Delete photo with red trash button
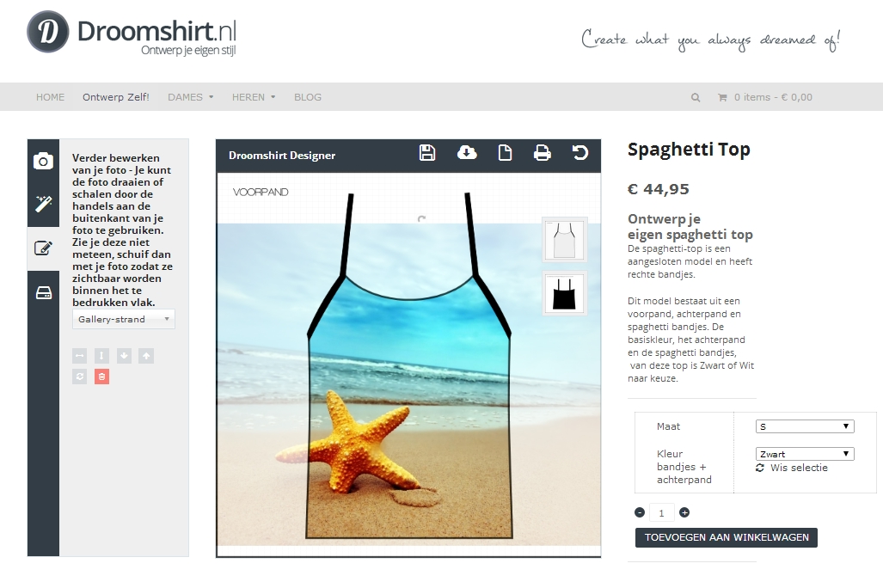The height and width of the screenshot is (588, 883). click(102, 377)
